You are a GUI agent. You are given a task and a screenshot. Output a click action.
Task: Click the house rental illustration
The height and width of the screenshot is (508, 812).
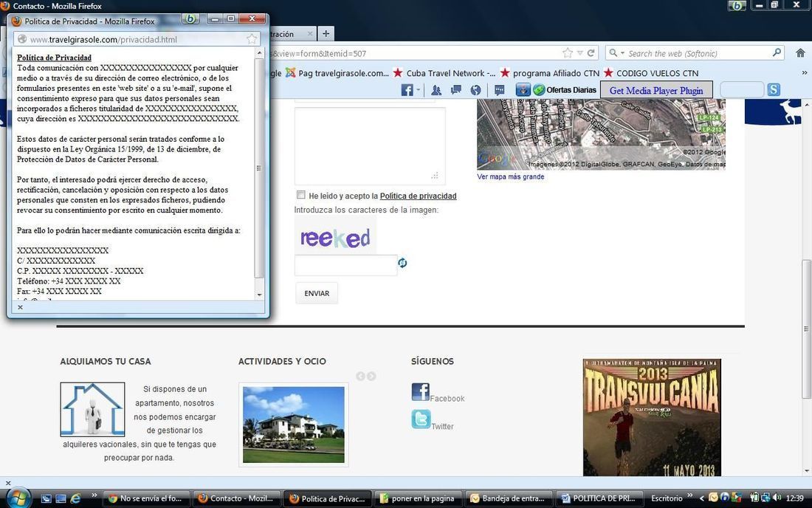click(x=93, y=410)
